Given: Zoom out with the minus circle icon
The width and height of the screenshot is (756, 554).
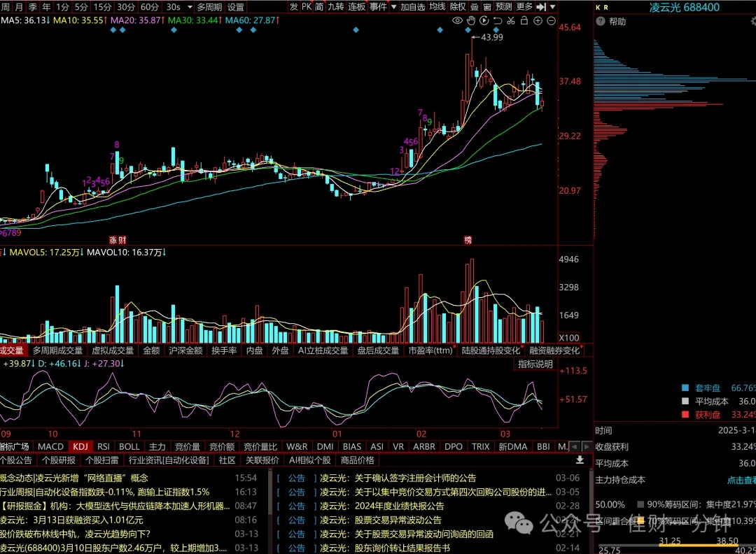Looking at the screenshot, I should pyautogui.click(x=551, y=21).
